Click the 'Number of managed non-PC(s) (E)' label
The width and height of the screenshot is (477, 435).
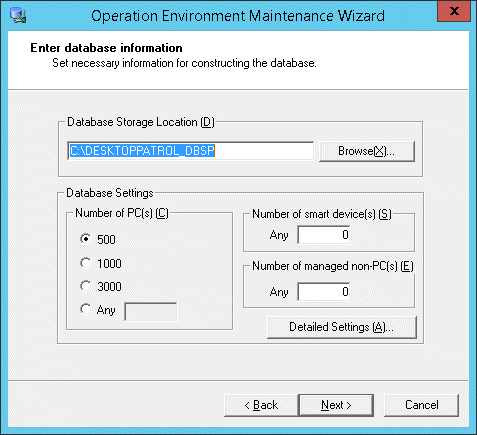[333, 266]
